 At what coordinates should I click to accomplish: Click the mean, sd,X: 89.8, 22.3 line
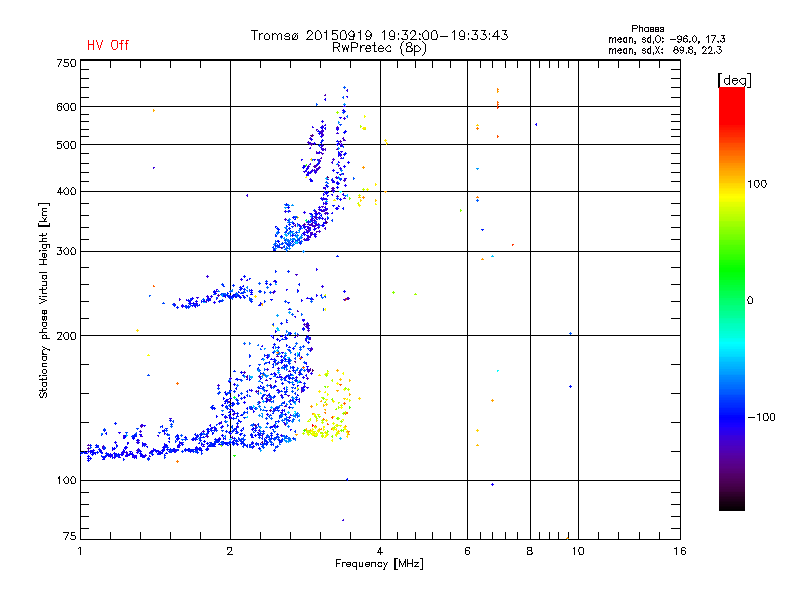(665, 50)
